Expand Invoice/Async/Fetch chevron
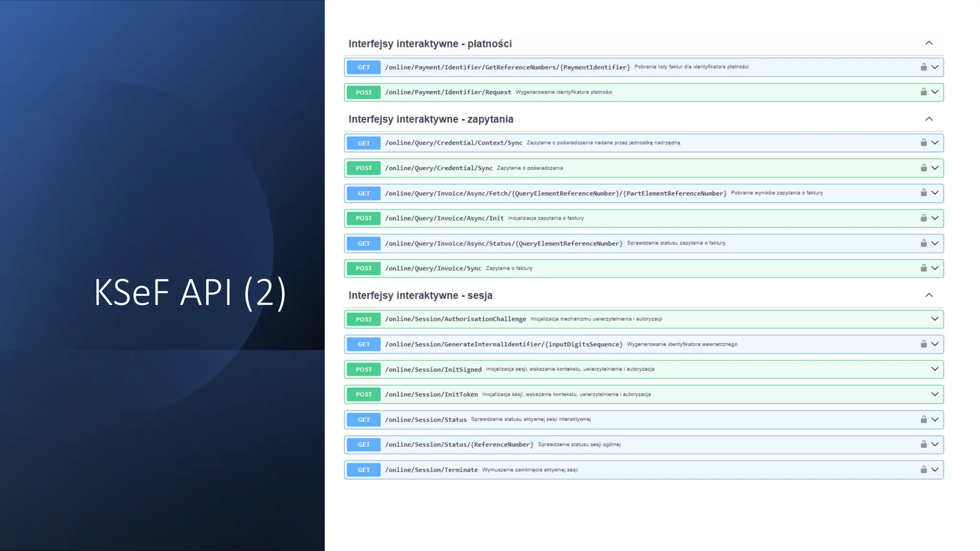 (x=935, y=193)
